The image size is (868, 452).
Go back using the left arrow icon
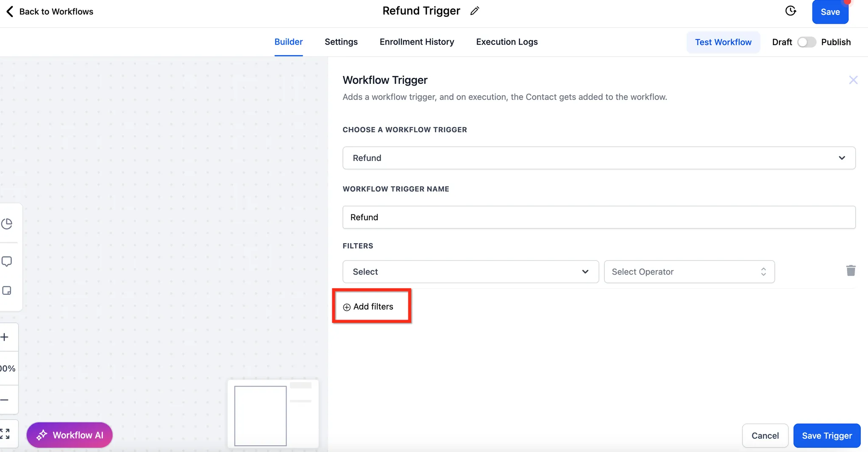click(x=10, y=11)
